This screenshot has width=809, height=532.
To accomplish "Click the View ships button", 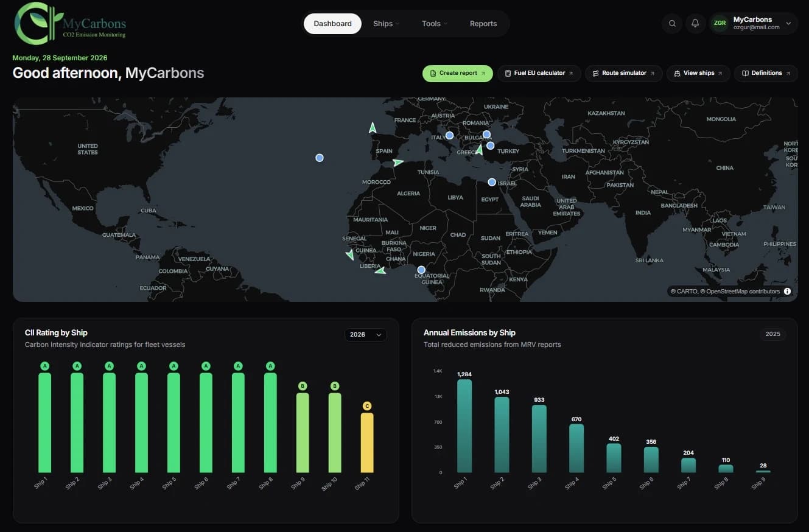I will (698, 73).
